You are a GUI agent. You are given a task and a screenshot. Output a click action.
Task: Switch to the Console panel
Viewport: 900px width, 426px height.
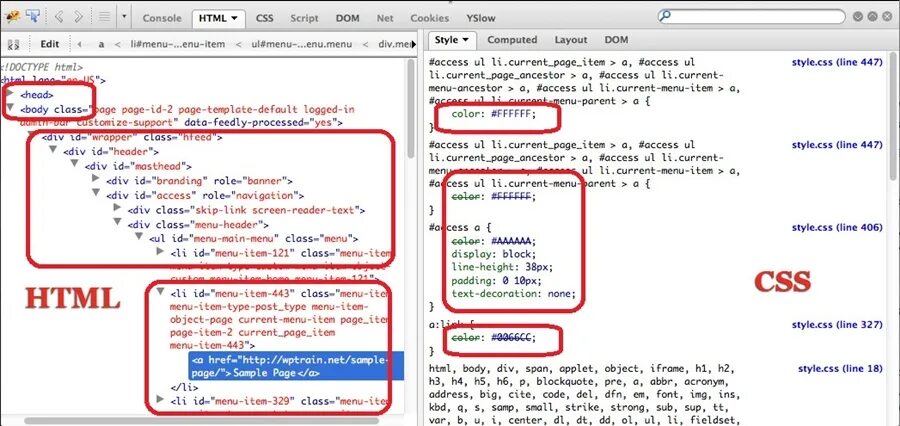point(162,18)
